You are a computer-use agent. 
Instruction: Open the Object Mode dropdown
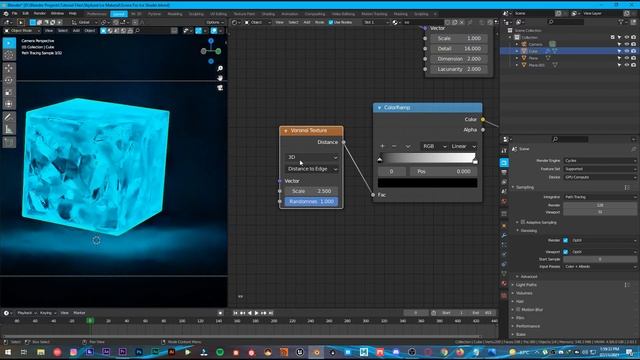point(22,31)
